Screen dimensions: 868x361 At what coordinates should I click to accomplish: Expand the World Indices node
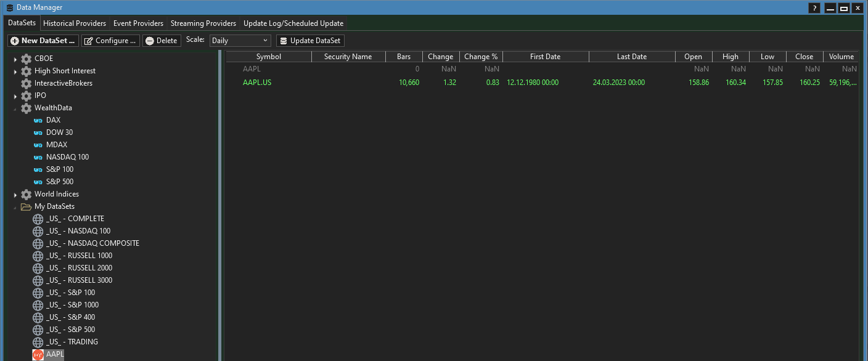click(15, 195)
